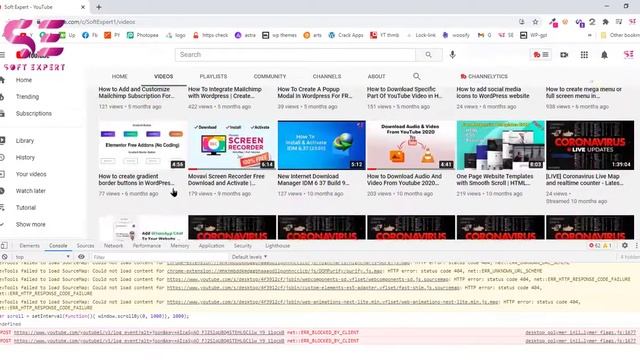Open the Lock-link bookmark
The height and width of the screenshot is (360, 640).
tap(421, 36)
